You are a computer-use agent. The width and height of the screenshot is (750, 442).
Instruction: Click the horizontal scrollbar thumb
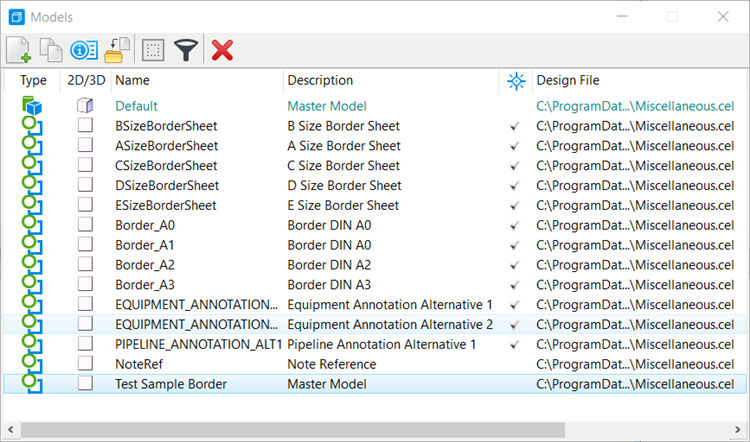pos(293,430)
